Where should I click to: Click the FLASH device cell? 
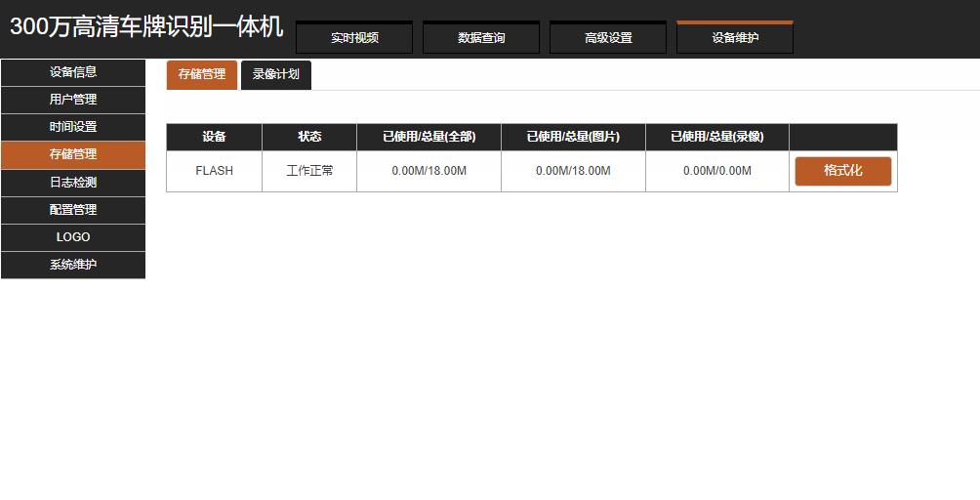(215, 171)
